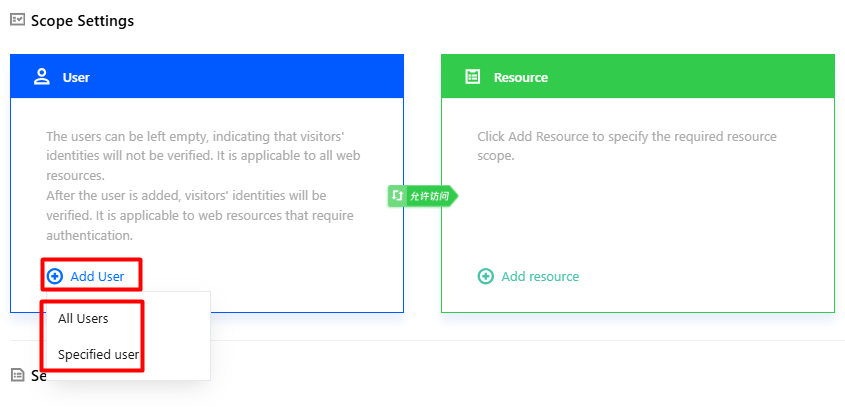The width and height of the screenshot is (845, 407).
Task: Click the green plus icon beside Add resource
Action: 486,277
